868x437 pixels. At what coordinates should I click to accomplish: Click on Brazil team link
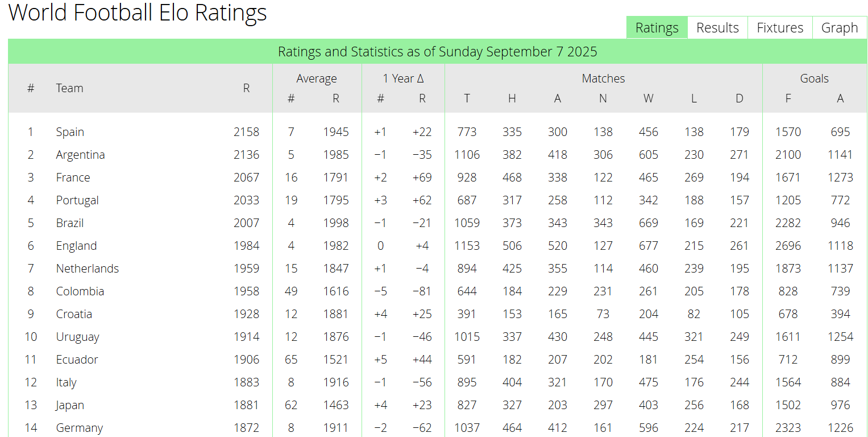(70, 223)
